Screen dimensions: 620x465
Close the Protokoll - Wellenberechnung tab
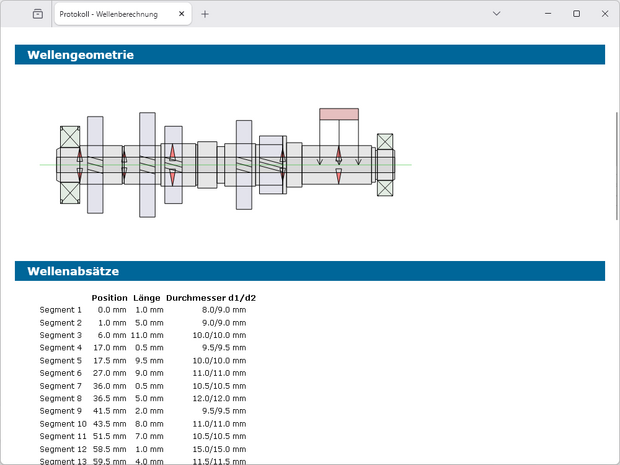click(x=181, y=14)
